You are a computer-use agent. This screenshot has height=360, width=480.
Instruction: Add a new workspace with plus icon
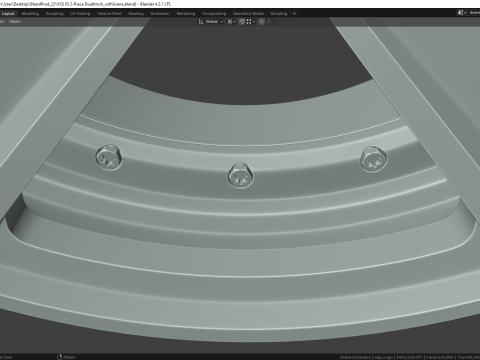click(x=294, y=13)
